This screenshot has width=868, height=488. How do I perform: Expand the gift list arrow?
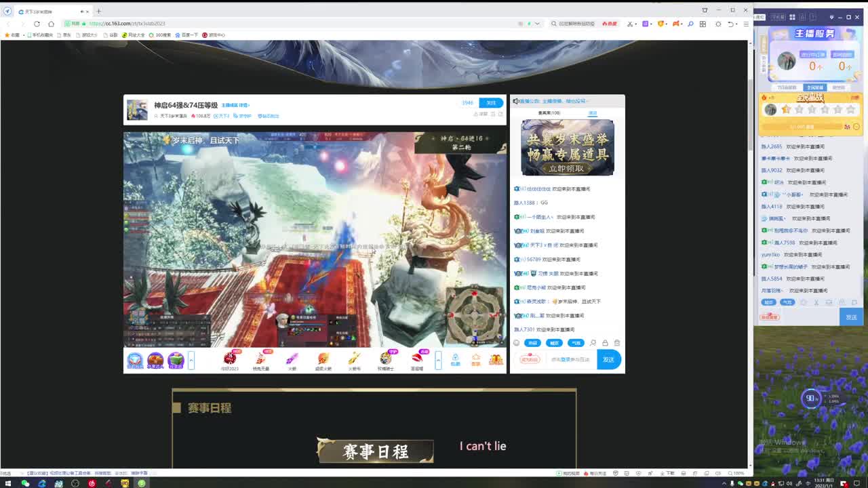438,360
